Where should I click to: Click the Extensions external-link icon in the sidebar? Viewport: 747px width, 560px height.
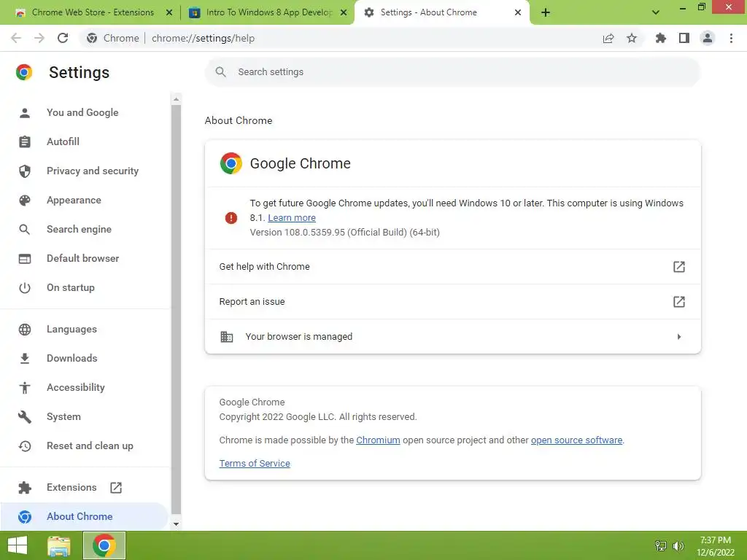pos(116,487)
